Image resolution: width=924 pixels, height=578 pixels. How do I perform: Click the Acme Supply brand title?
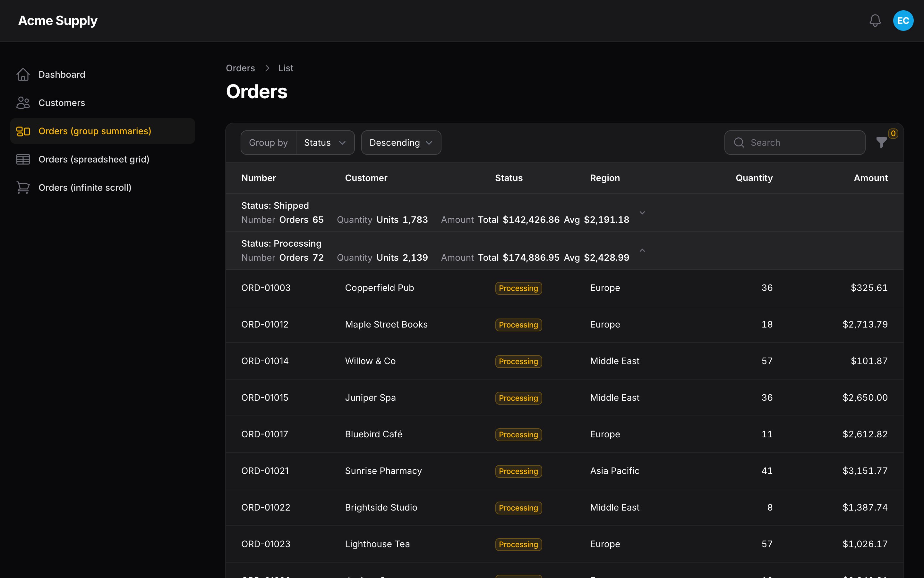point(58,21)
